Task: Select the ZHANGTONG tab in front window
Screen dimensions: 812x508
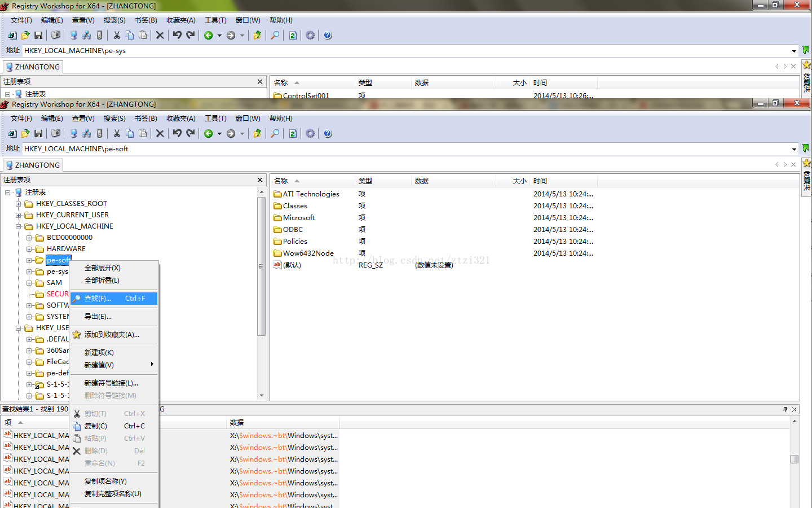Action: [x=33, y=165]
